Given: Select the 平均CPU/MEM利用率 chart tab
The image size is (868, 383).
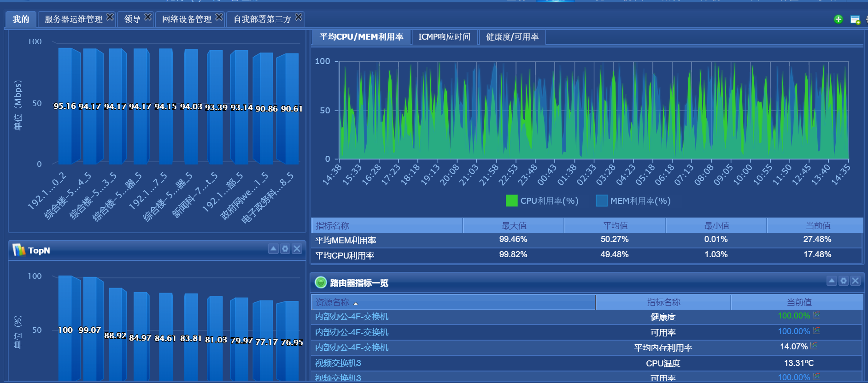Looking at the screenshot, I should (361, 37).
